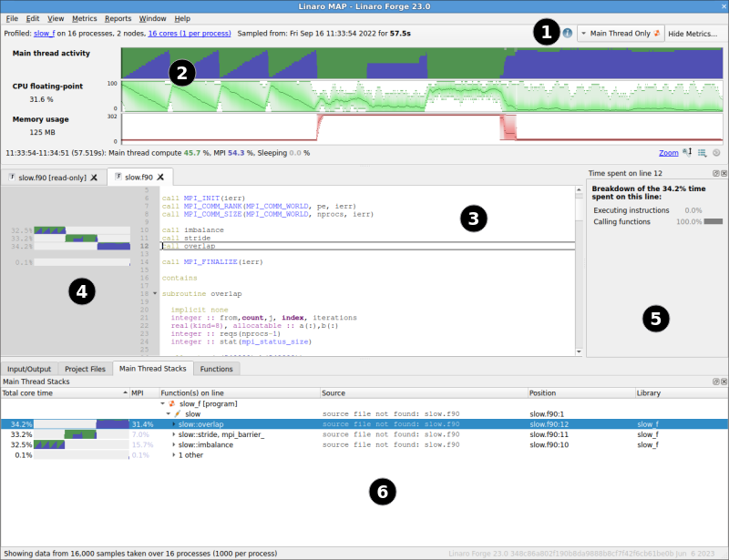The height and width of the screenshot is (560, 729).
Task: Undock the Main Thread Stacks panel
Action: click(716, 382)
